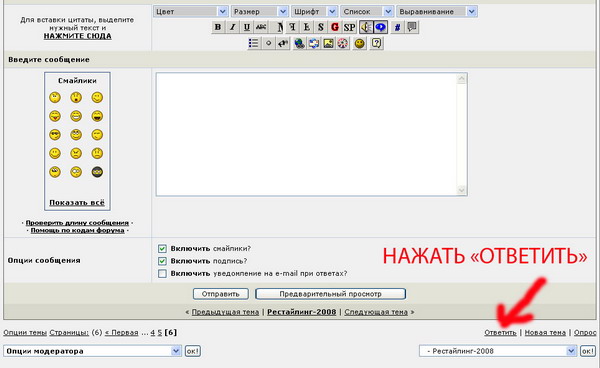This screenshot has width=600, height=368.
Task: Click the 'Опрос' poll link
Action: pos(585,332)
